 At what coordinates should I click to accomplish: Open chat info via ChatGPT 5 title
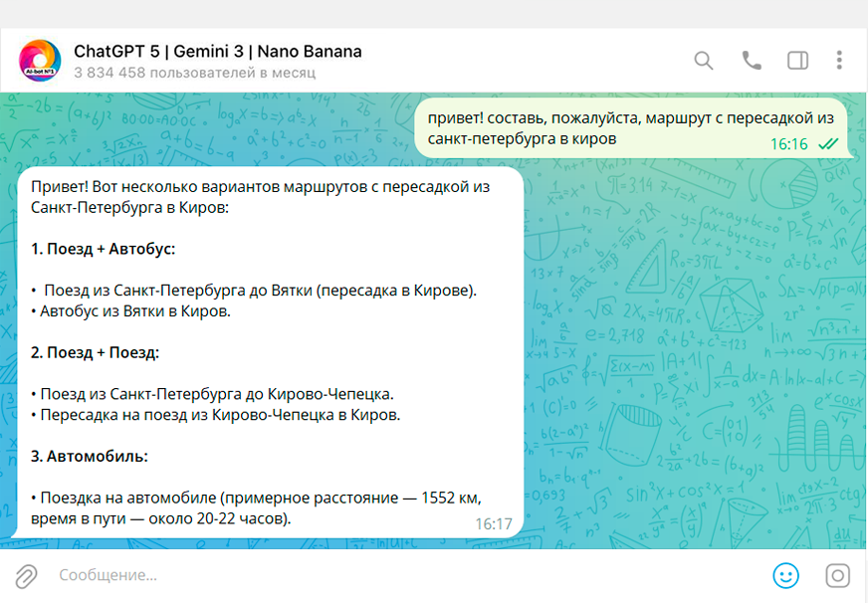(x=217, y=51)
